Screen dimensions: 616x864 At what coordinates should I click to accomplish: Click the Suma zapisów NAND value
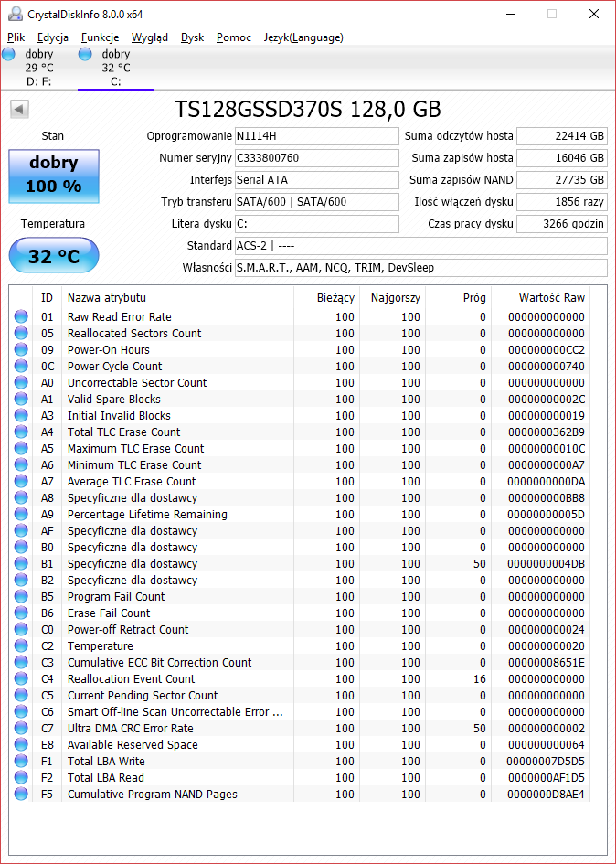(x=562, y=179)
